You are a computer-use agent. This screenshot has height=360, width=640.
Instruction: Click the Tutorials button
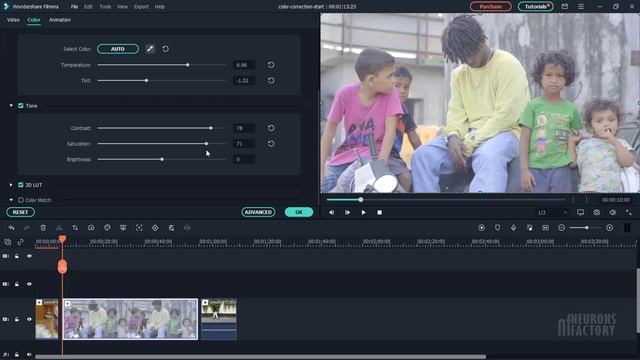pos(536,7)
